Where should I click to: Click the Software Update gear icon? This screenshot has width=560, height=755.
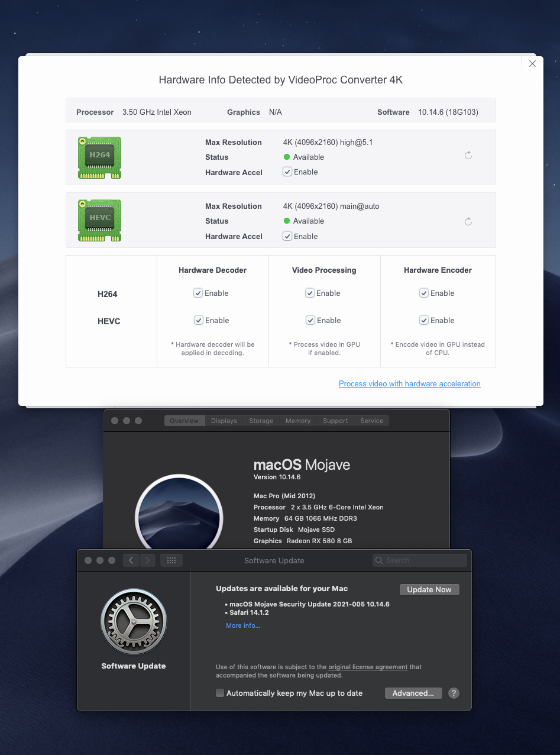tap(134, 622)
